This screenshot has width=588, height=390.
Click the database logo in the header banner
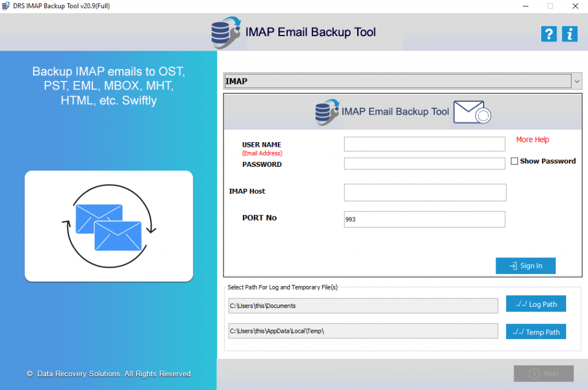point(226,32)
